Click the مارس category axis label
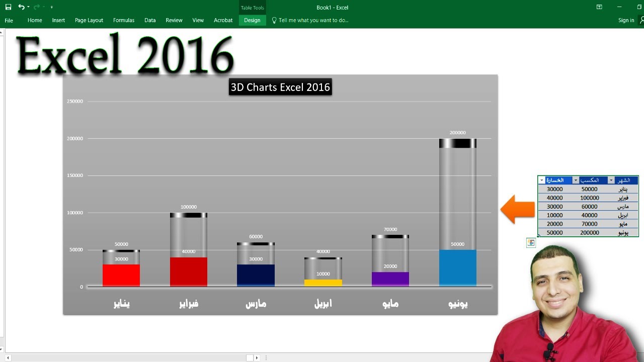The width and height of the screenshot is (644, 362). point(256,304)
